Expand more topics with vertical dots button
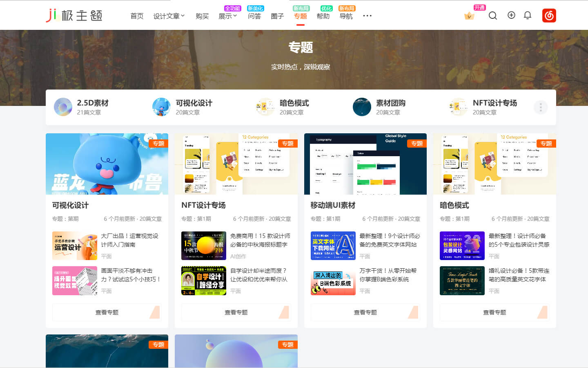588x368 pixels. pos(540,107)
